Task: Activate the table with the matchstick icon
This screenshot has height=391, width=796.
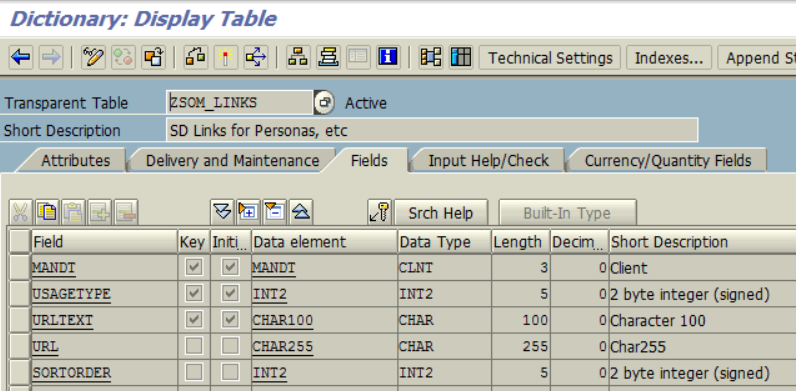Action: [225, 57]
